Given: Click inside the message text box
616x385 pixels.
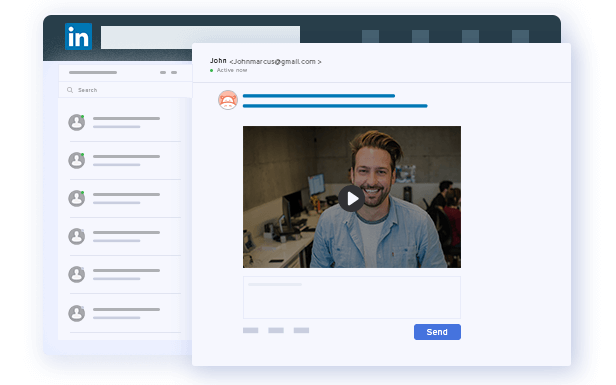Looking at the screenshot, I should tap(352, 297).
